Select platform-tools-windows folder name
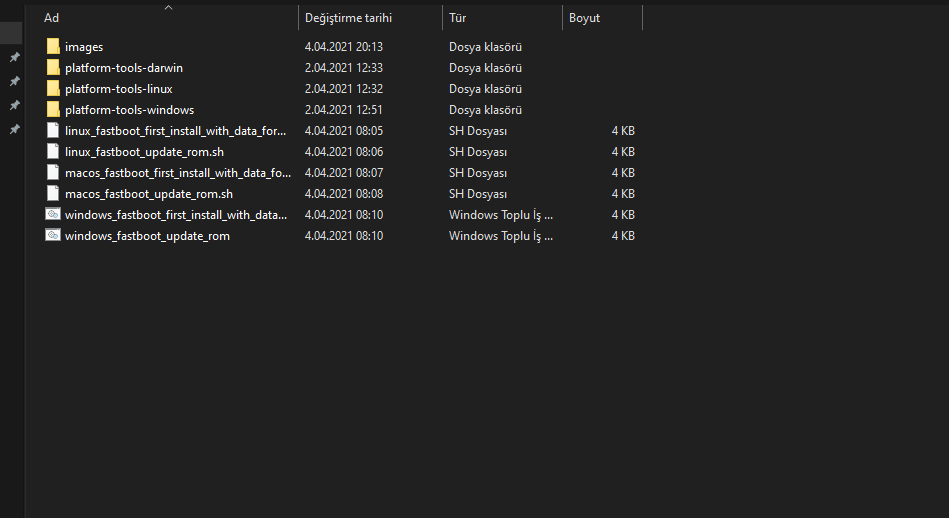Viewport: 949px width, 518px height. point(130,110)
